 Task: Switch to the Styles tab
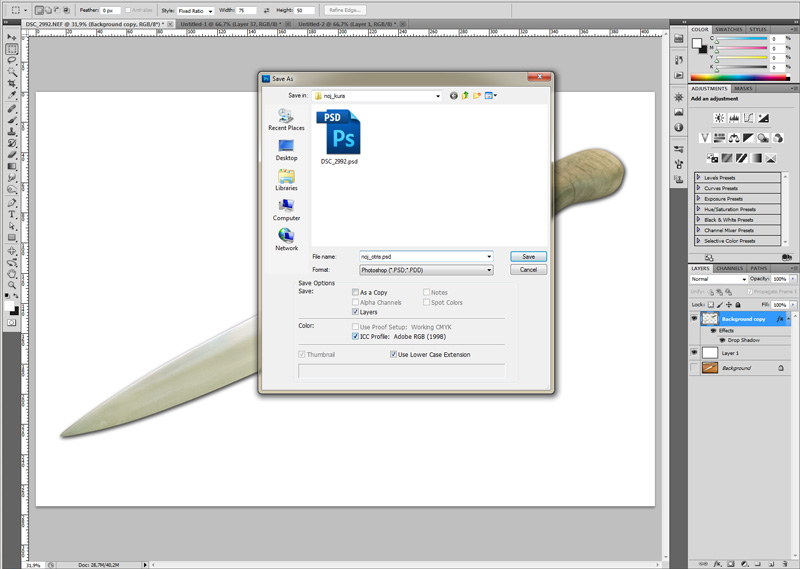point(758,29)
